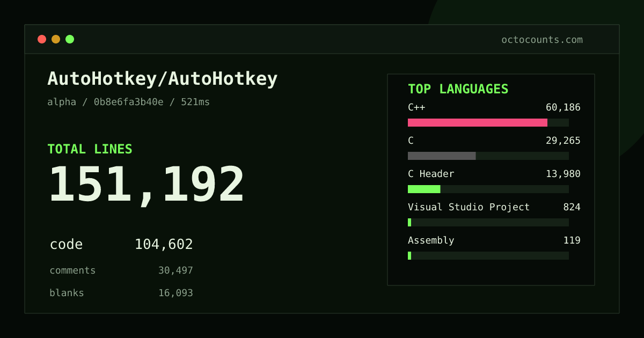Click the TOTAL LINES heading
Image resolution: width=644 pixels, height=338 pixels.
[90, 149]
